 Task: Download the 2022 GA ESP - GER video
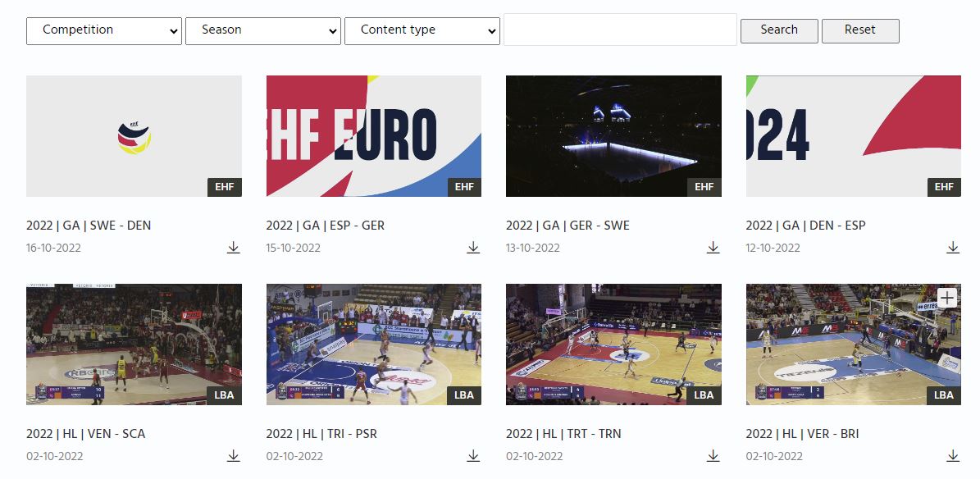pyautogui.click(x=473, y=247)
